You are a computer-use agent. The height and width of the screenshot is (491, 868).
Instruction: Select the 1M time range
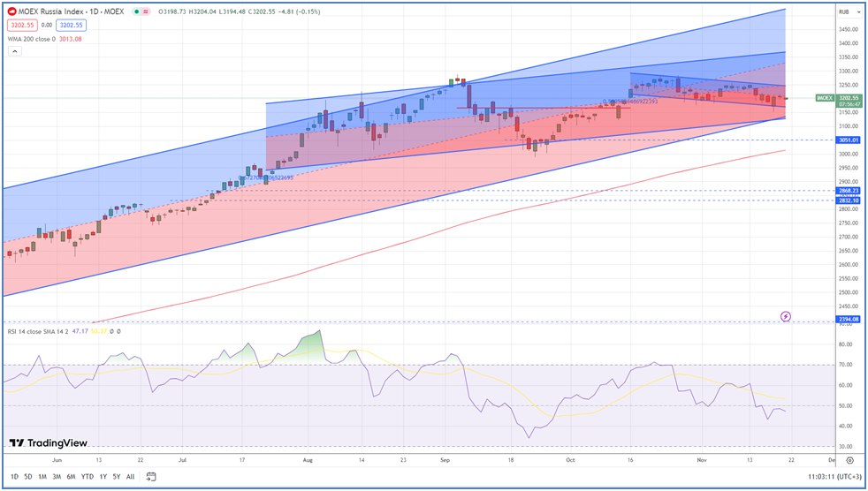coord(42,477)
